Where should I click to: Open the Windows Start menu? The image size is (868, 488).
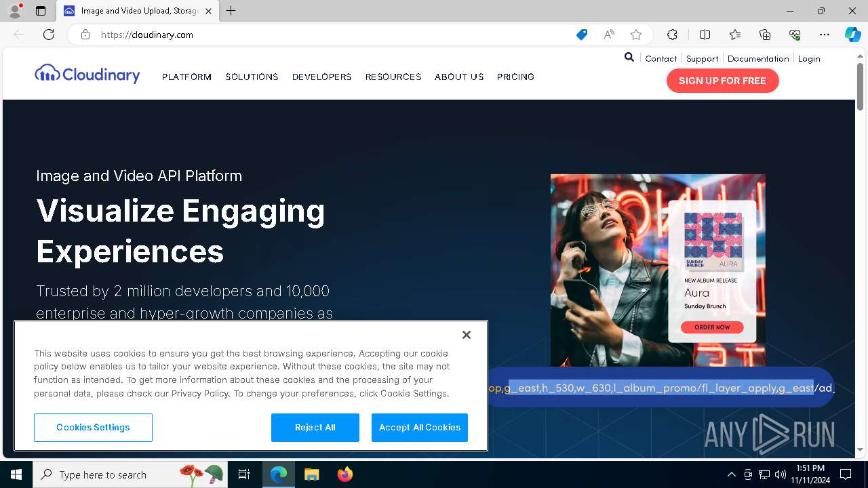coord(16,474)
